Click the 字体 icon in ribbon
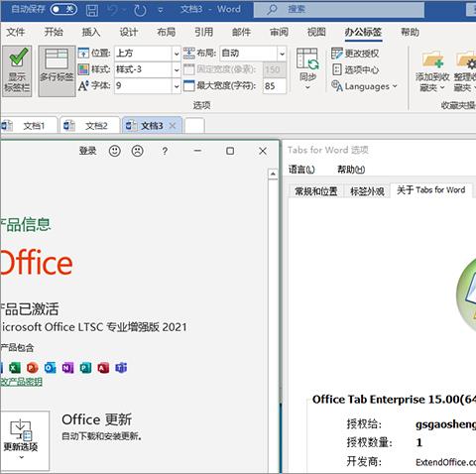The image size is (476, 474). [x=83, y=86]
